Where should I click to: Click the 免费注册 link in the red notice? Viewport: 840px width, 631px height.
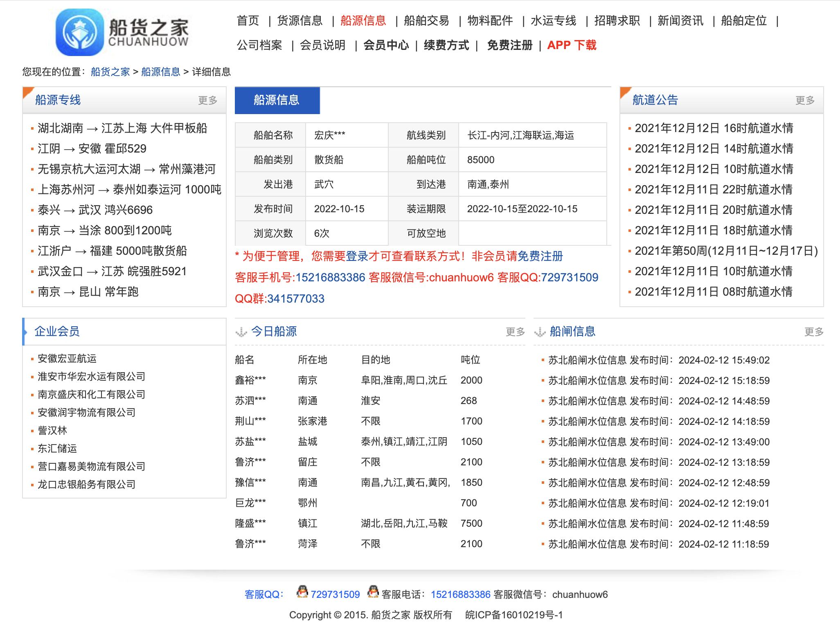[540, 256]
